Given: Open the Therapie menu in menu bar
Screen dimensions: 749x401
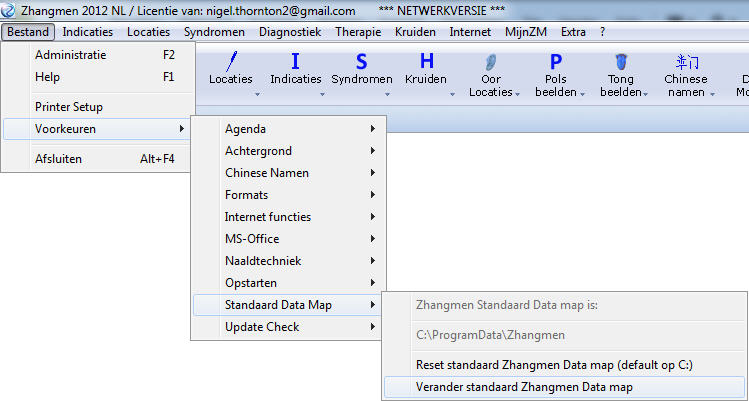Looking at the screenshot, I should click(358, 32).
